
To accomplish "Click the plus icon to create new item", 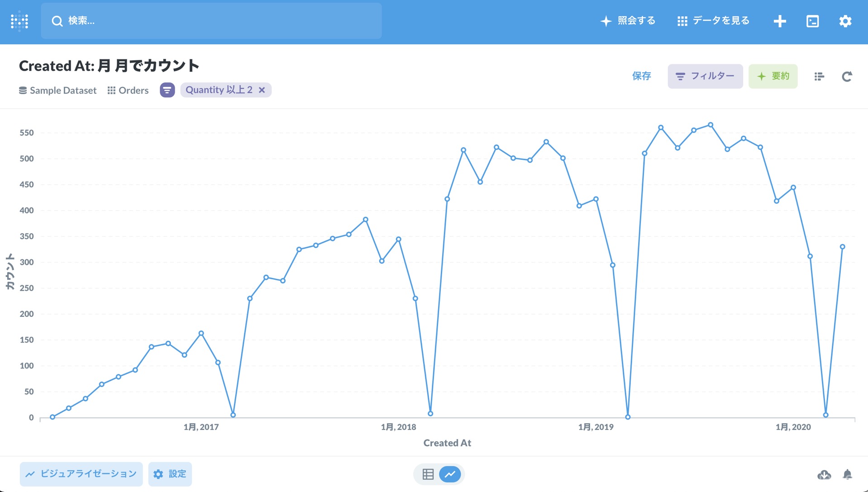I will click(x=779, y=21).
